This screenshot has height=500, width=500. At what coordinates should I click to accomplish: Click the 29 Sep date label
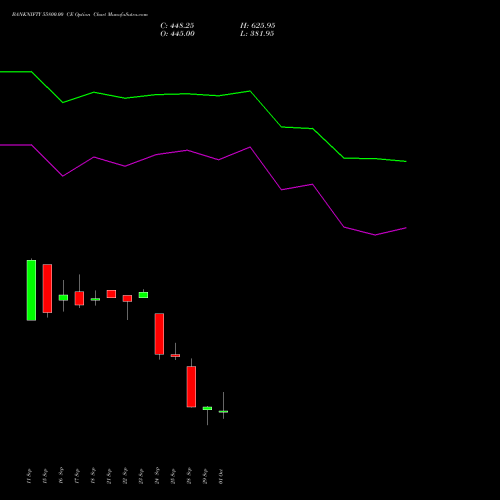click(x=205, y=476)
